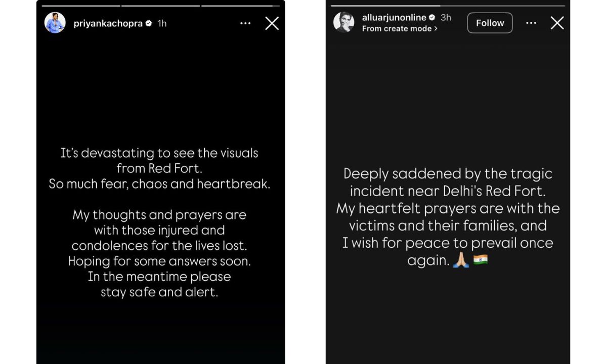607x364 pixels.
Task: Click the verified badge beside alluarjunonline
Action: (431, 17)
